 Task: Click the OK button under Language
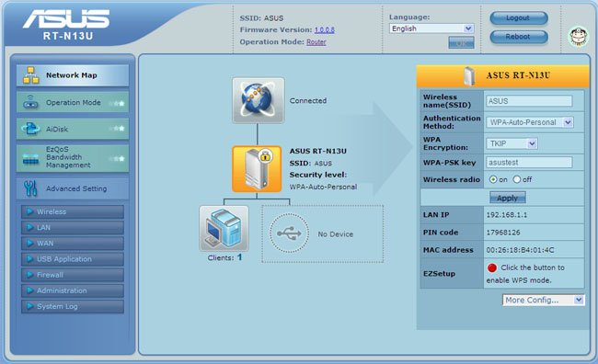pyautogui.click(x=461, y=42)
